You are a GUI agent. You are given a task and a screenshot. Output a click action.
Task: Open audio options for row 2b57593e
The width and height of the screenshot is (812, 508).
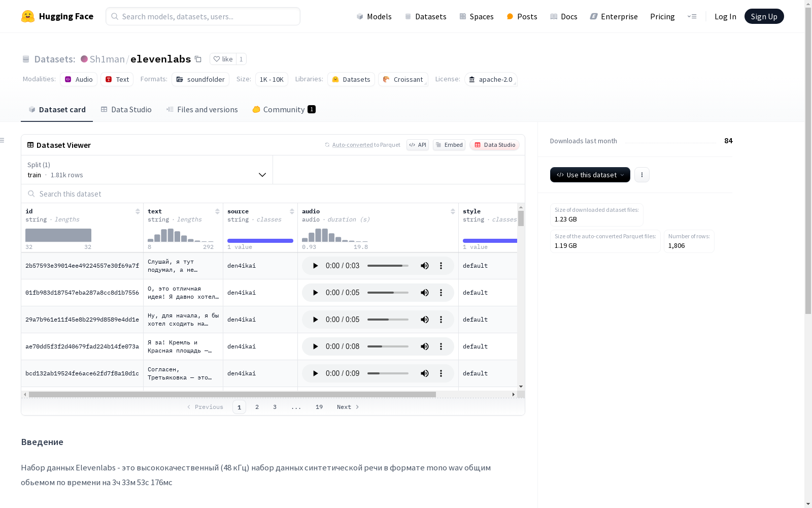(x=441, y=266)
